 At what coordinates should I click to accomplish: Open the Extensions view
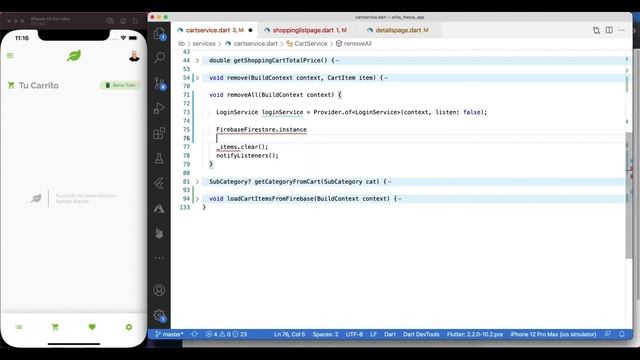coord(159,133)
